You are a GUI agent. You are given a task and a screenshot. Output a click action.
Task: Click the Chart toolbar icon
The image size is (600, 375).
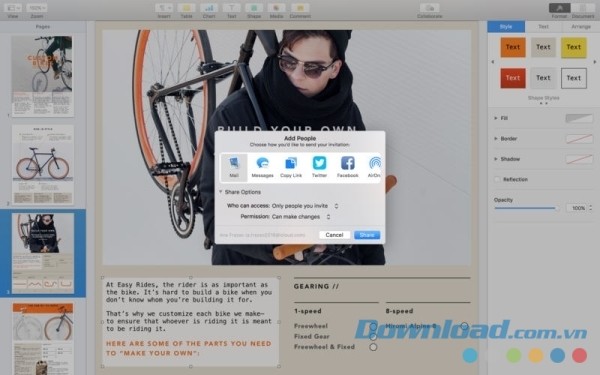point(209,8)
